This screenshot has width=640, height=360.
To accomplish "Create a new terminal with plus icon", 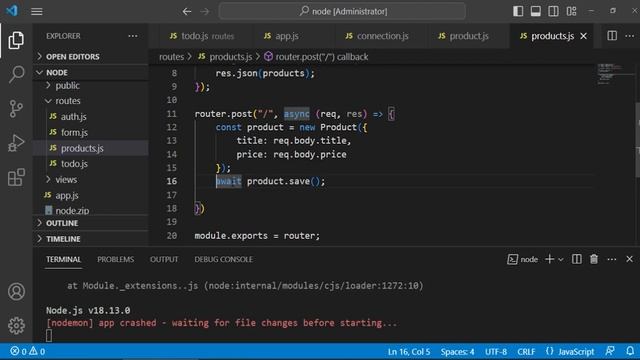I will [549, 259].
